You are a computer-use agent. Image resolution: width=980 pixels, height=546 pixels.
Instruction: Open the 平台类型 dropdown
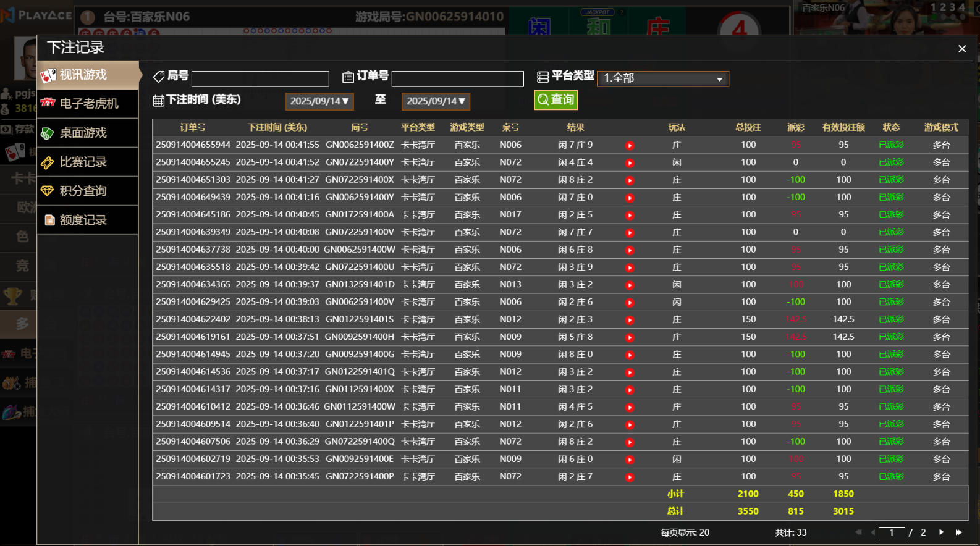[663, 78]
